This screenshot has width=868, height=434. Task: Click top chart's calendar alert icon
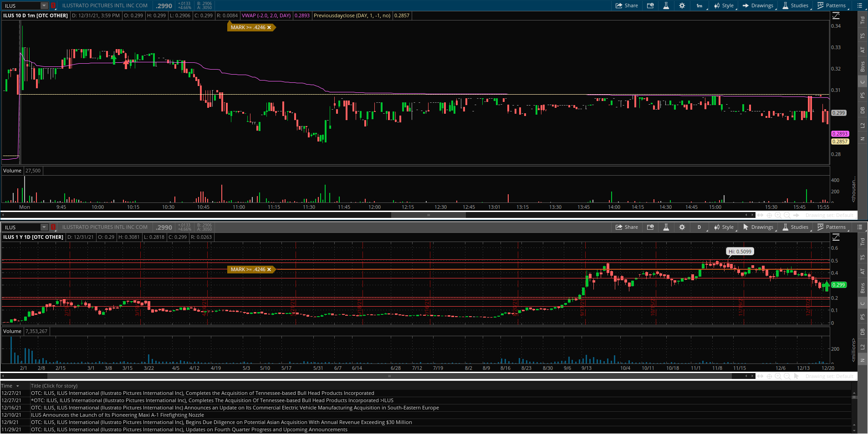click(650, 6)
